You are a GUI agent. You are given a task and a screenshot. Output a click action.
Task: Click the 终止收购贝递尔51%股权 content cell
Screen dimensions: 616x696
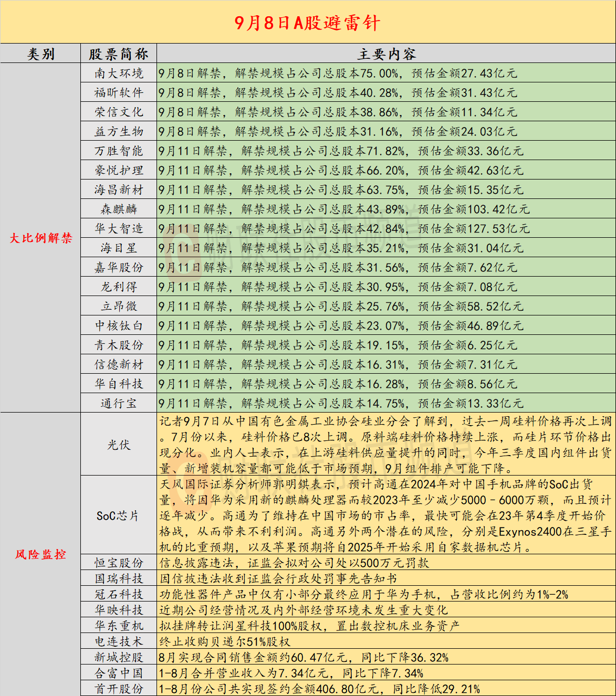(x=386, y=642)
